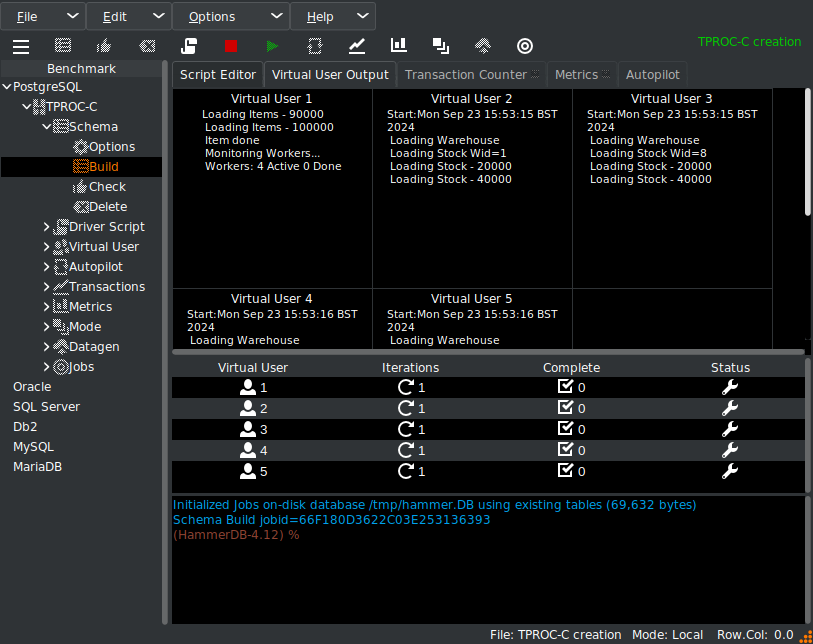This screenshot has width=813, height=644.
Task: Click the Mode overlapping squares toolbar icon
Action: point(441,46)
